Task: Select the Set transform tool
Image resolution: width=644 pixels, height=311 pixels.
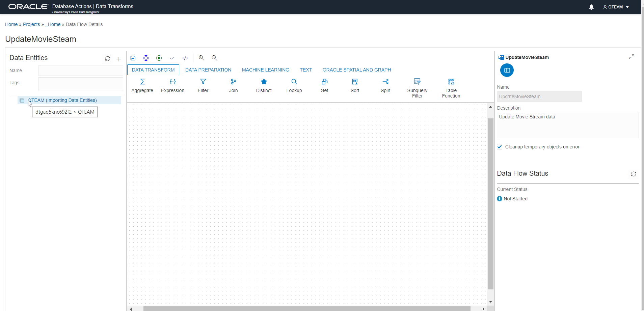Action: (x=325, y=86)
